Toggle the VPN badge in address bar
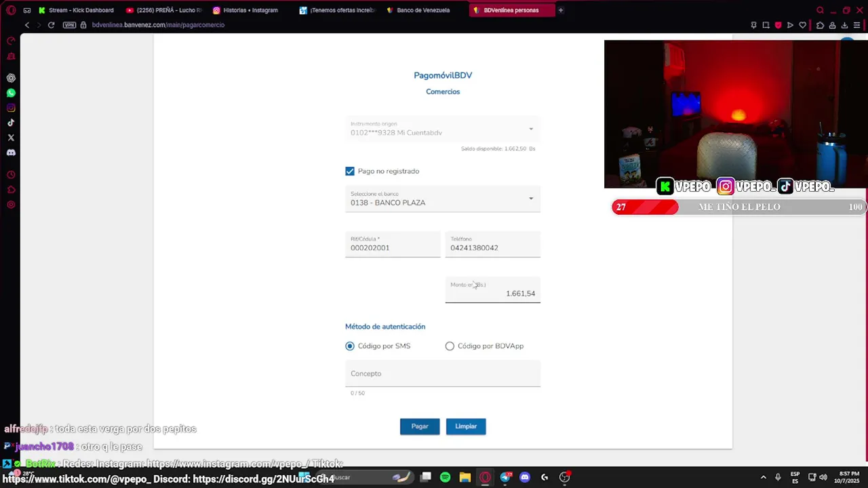 pos(69,25)
